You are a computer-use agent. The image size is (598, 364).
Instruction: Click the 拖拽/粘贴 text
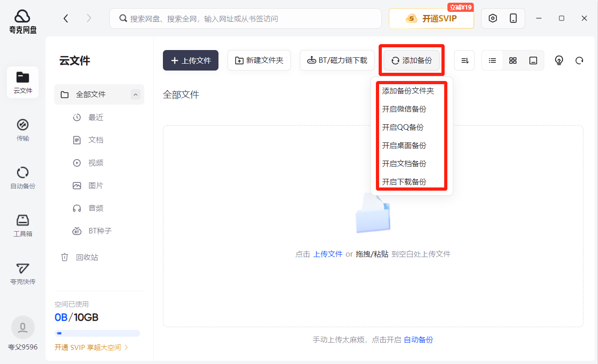[372, 254]
